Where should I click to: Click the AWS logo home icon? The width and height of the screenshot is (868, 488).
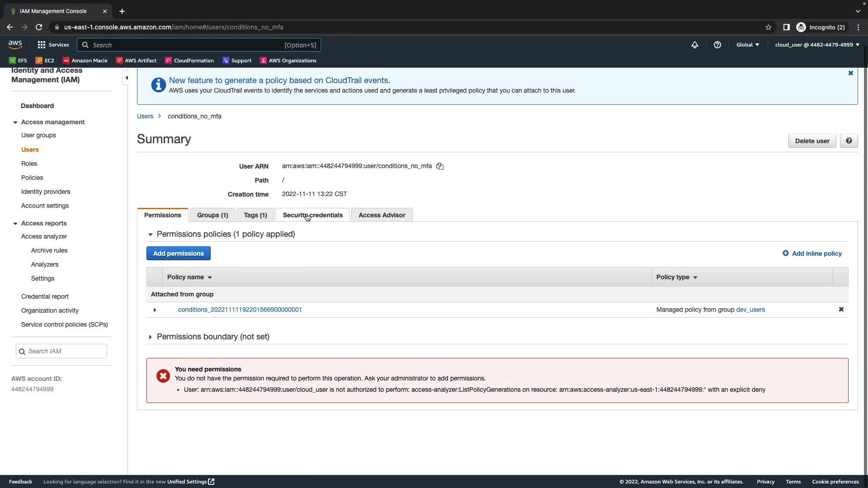[x=15, y=44]
